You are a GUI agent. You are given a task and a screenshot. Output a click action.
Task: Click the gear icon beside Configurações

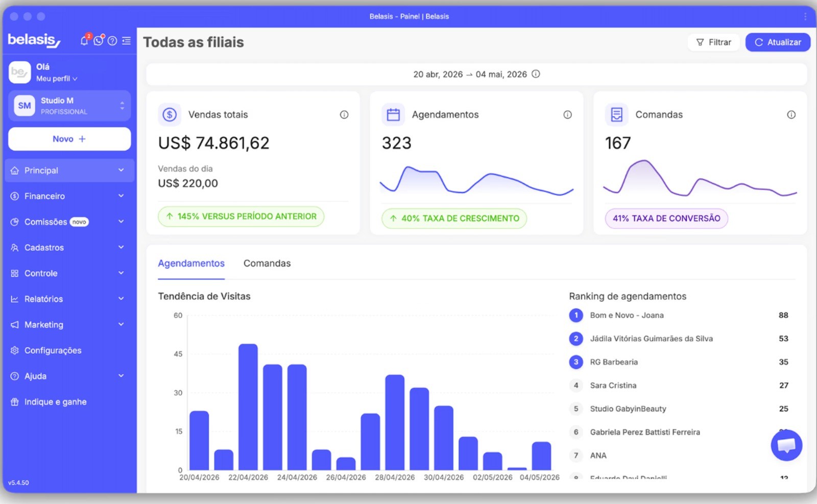[15, 350]
